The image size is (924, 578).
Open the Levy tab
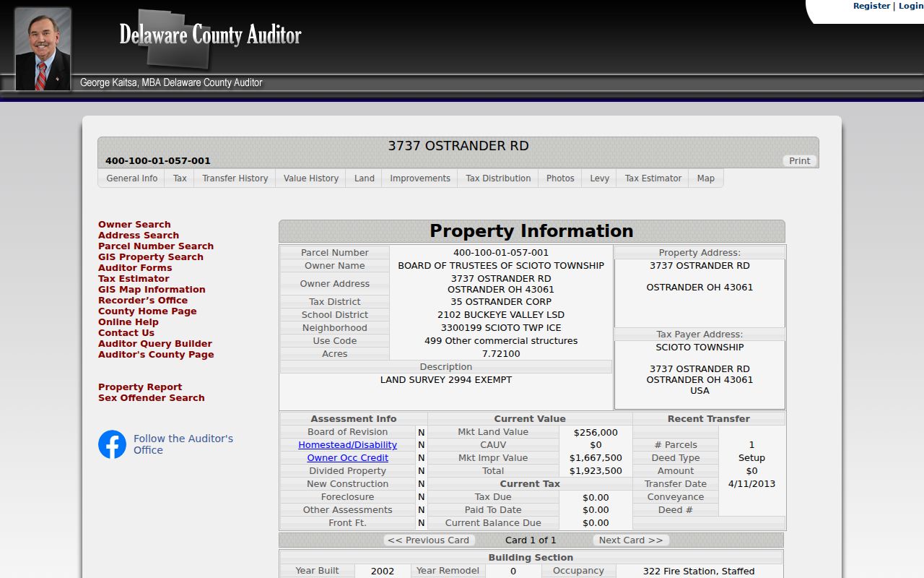tap(599, 178)
